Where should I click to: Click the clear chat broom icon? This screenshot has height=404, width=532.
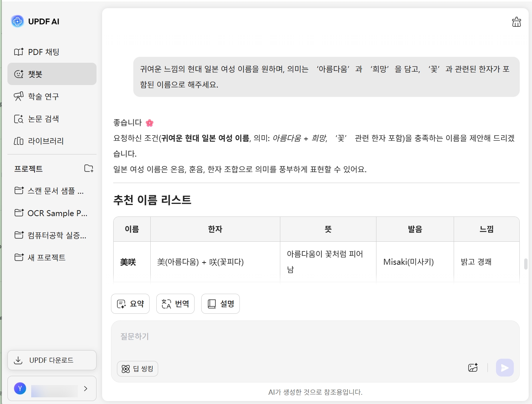click(x=516, y=22)
